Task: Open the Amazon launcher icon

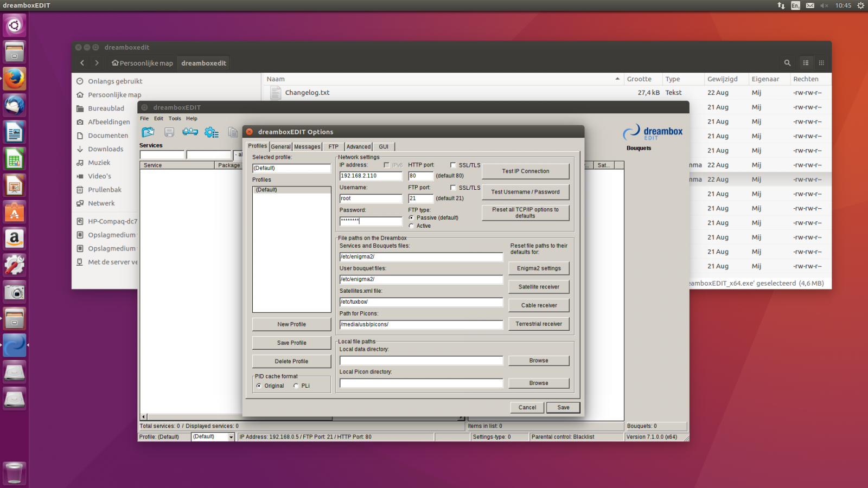Action: coord(15,239)
